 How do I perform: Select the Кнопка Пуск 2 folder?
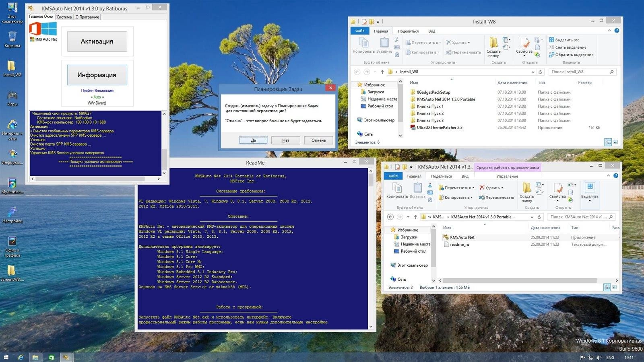pos(427,113)
